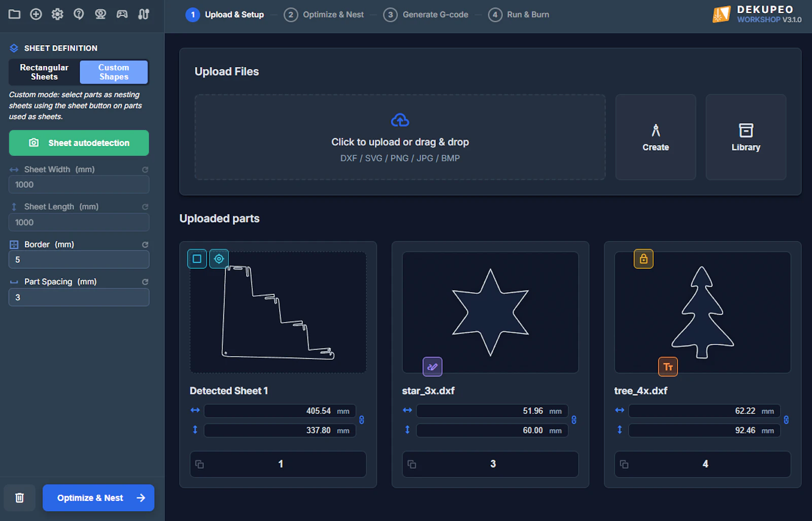Click the Sheet Width input field
This screenshot has width=812, height=521.
79,185
